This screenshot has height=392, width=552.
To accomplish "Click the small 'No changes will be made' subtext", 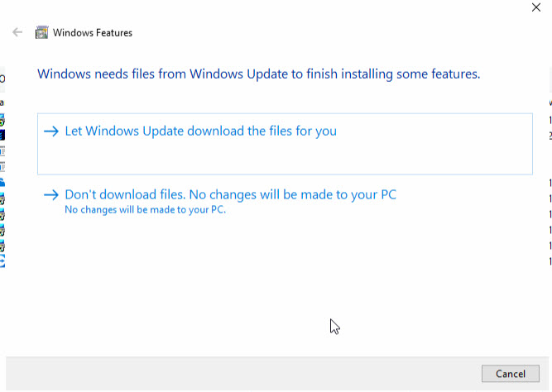I will 145,210.
